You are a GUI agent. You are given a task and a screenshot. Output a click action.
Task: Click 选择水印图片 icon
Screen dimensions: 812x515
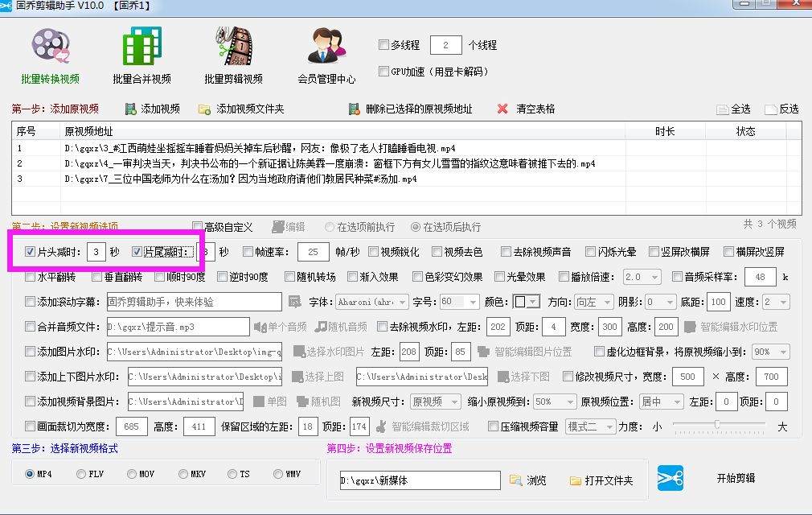coord(299,352)
